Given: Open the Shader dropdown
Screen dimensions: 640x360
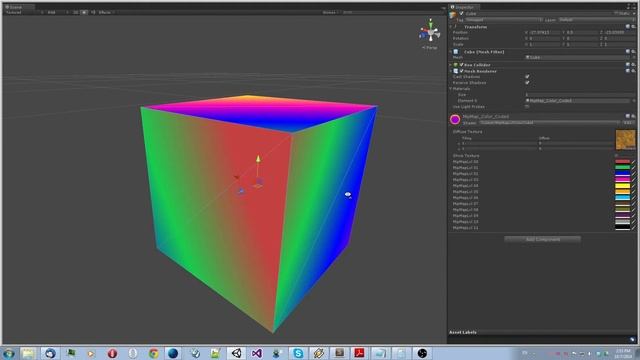Looking at the screenshot, I should point(549,122).
